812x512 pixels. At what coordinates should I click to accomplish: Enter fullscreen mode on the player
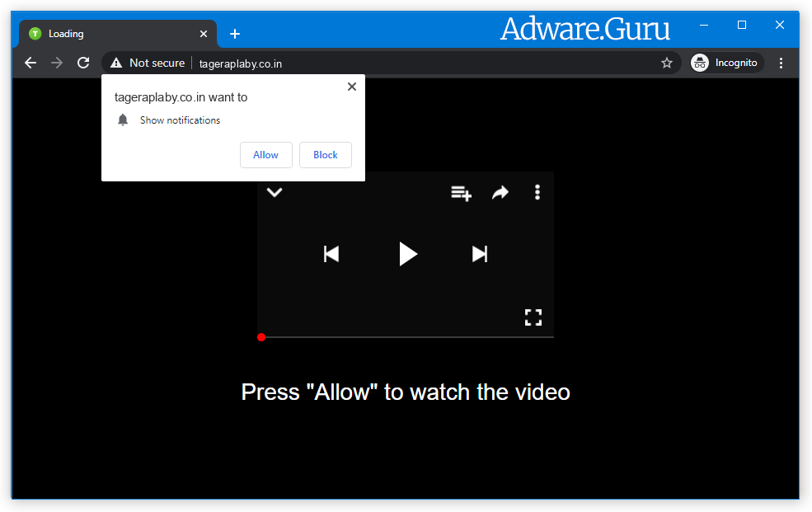pos(533,317)
